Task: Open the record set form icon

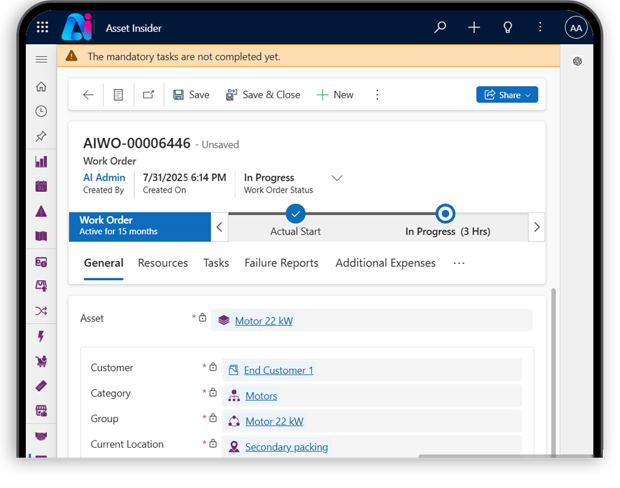Action: tap(118, 95)
